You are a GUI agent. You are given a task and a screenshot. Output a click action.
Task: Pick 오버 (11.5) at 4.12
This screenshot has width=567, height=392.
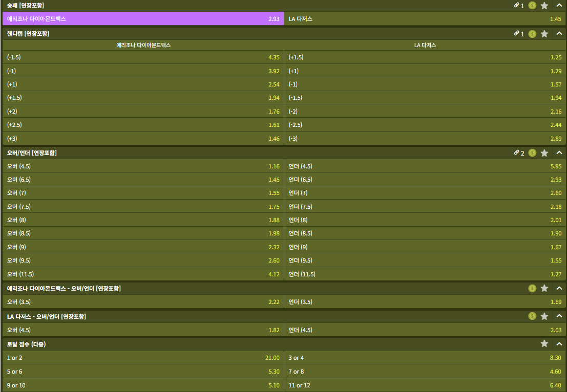pyautogui.click(x=143, y=274)
